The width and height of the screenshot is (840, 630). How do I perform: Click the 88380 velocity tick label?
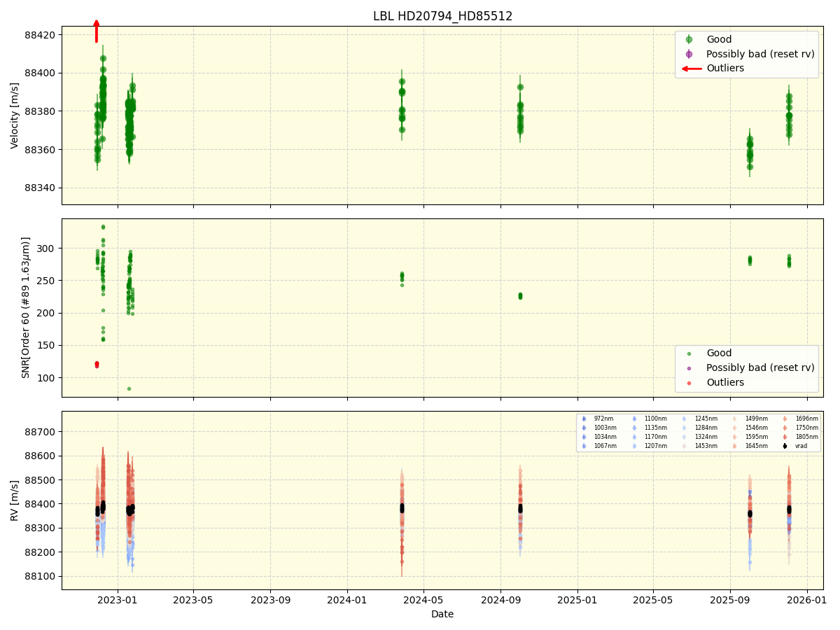click(x=40, y=111)
